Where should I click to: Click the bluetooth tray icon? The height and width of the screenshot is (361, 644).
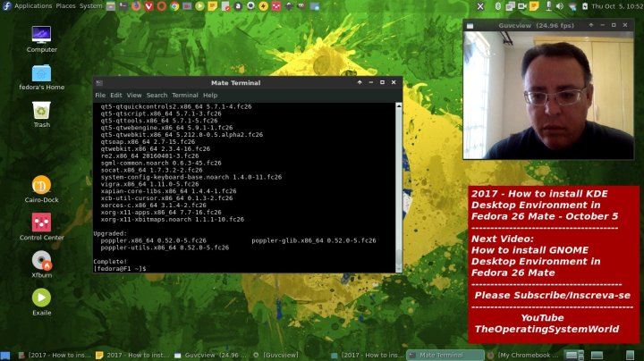click(498, 5)
